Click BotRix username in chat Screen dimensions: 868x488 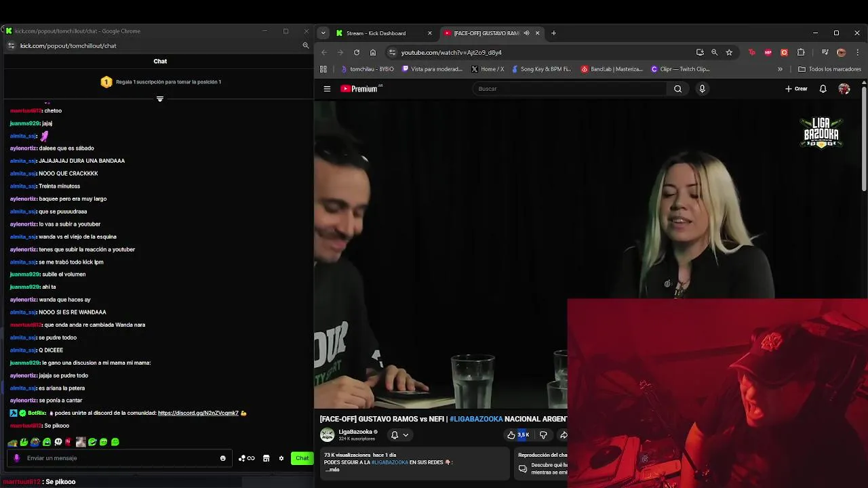pos(37,413)
